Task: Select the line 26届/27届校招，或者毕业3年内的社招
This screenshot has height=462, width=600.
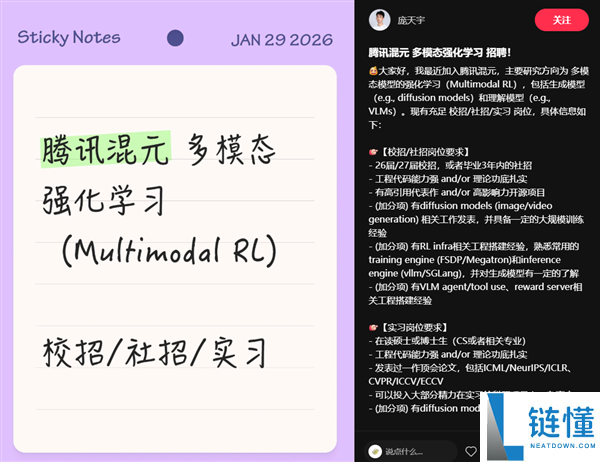Action: [450, 165]
